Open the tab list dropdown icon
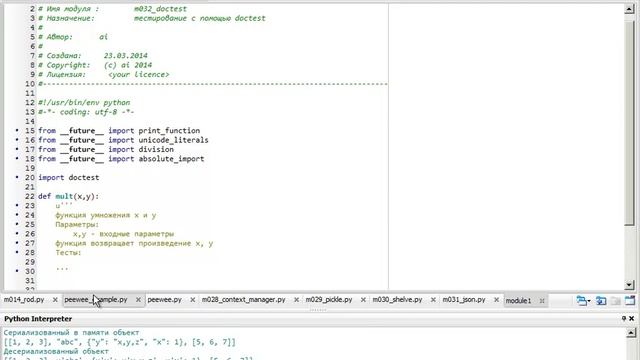The height and width of the screenshot is (360, 640). [x=583, y=301]
